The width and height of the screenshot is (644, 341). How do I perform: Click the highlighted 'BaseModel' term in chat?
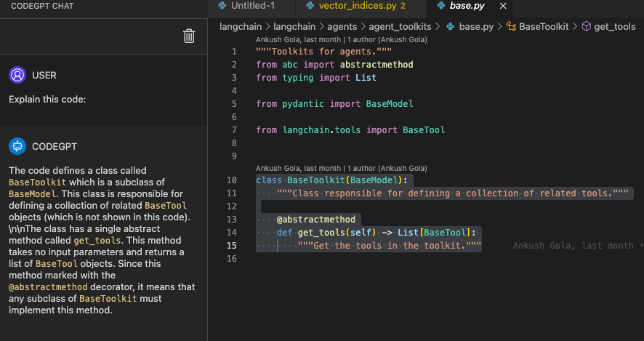pyautogui.click(x=32, y=193)
